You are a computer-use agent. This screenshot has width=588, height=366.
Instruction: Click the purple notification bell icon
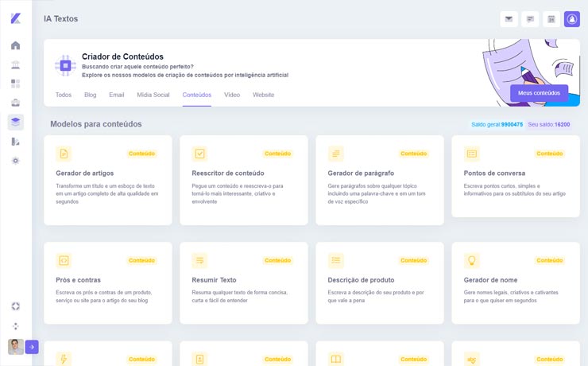coord(572,19)
